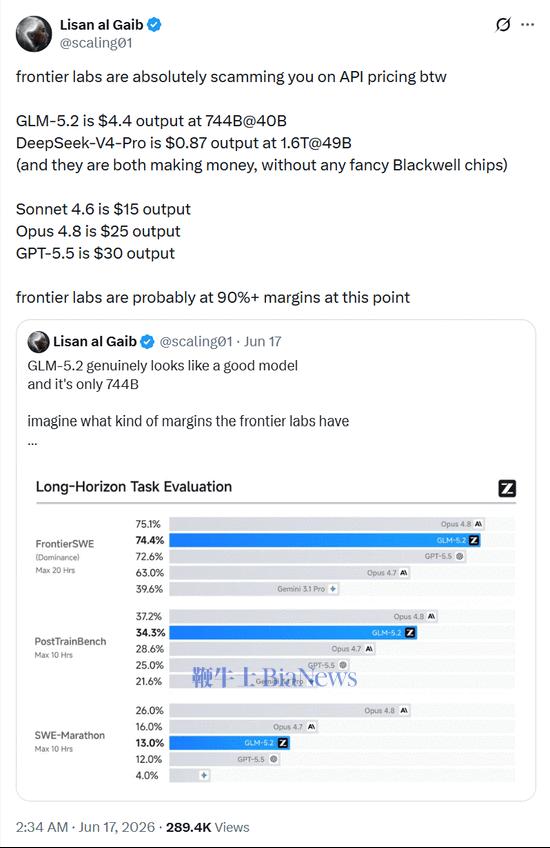550x848 pixels.
Task: Click the blue verified badge beside author name
Action: [x=154, y=24]
